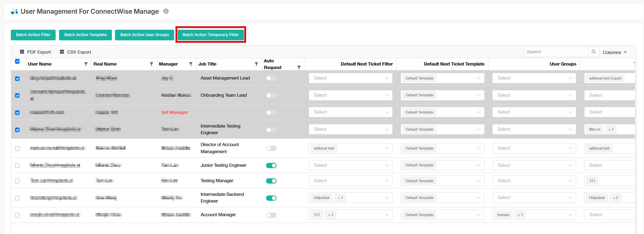Click the info icon beside page title

coord(166,11)
